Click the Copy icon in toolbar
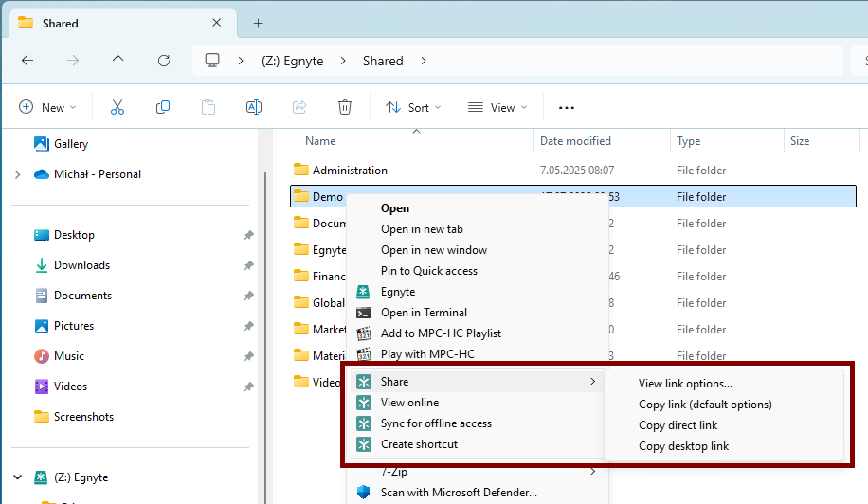868x504 pixels. pyautogui.click(x=163, y=108)
